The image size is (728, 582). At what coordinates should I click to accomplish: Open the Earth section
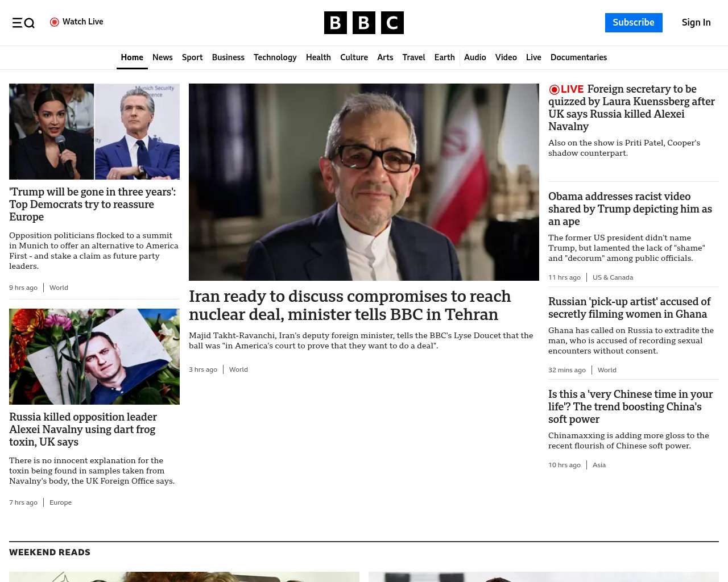click(444, 57)
